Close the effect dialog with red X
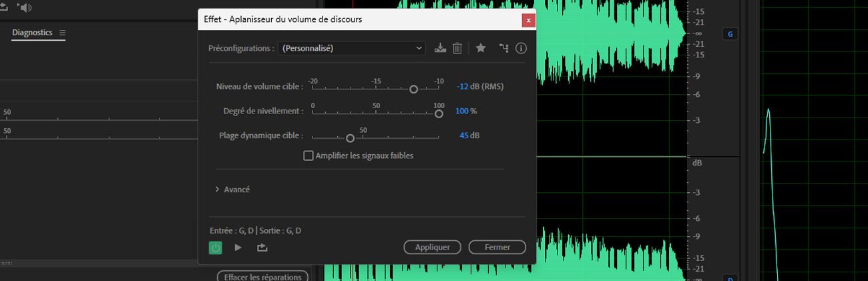 pyautogui.click(x=529, y=20)
